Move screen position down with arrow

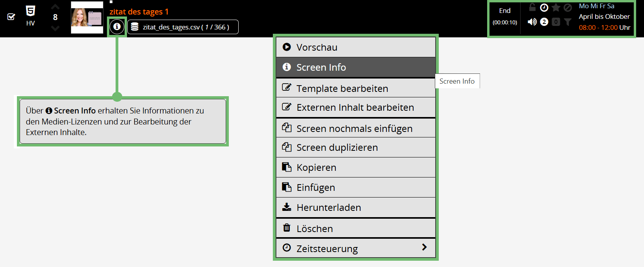(55, 28)
